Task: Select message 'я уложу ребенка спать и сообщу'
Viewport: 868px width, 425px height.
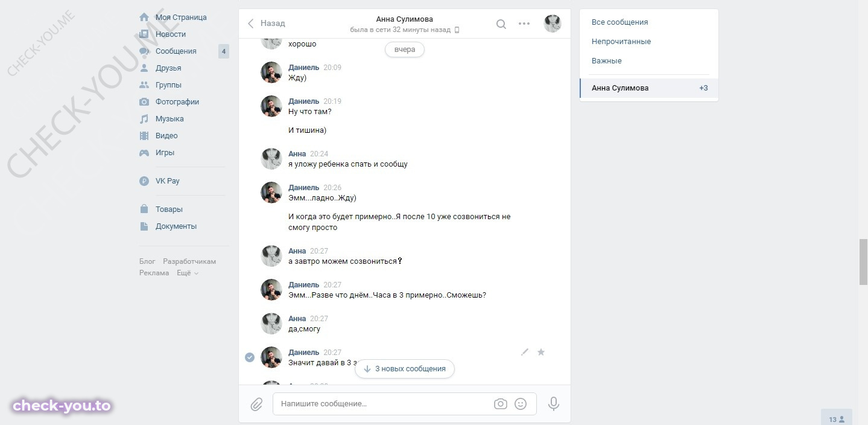Action: 348,164
